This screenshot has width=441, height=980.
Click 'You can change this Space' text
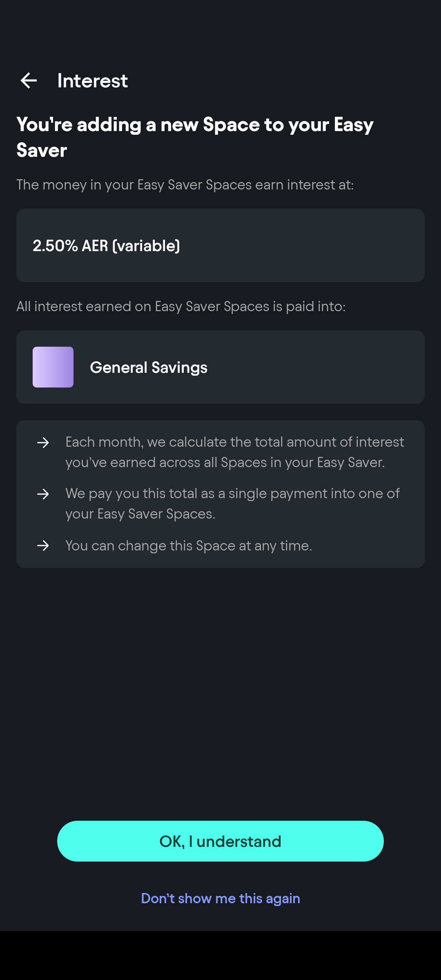pyautogui.click(x=189, y=546)
